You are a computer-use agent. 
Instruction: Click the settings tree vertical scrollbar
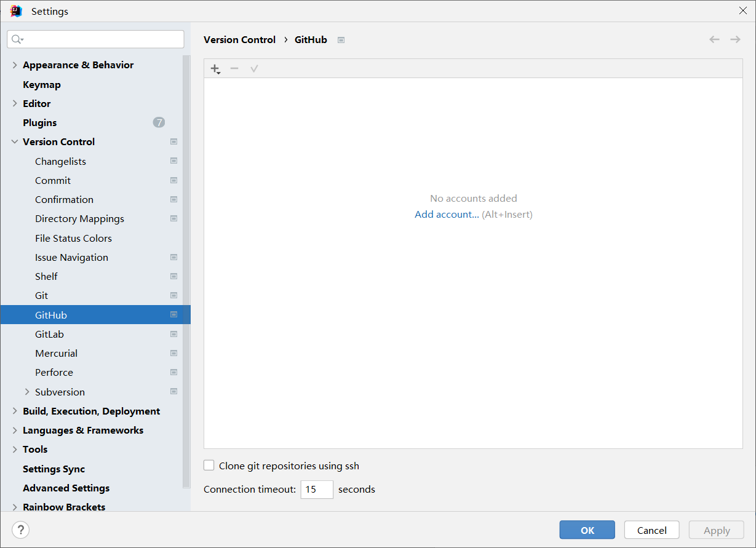[186, 271]
